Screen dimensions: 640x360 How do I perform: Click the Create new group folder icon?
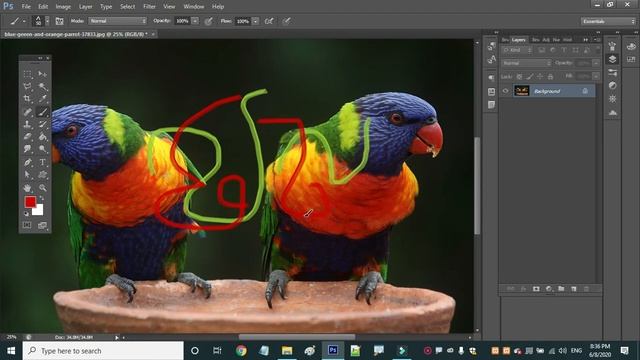tap(561, 289)
